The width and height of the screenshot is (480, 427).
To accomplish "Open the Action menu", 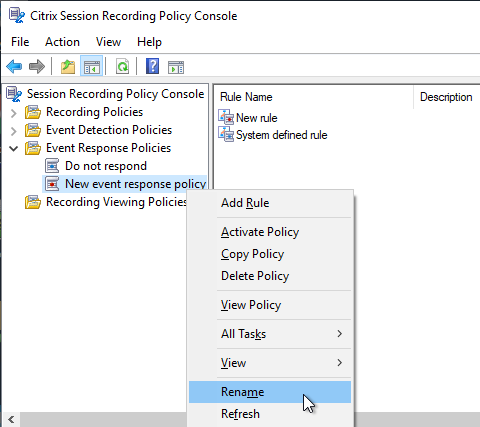I will click(x=62, y=42).
